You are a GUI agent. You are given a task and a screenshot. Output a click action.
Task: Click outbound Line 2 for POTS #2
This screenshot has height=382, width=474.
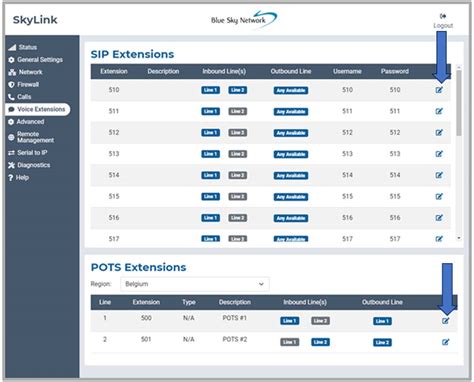[382, 342]
